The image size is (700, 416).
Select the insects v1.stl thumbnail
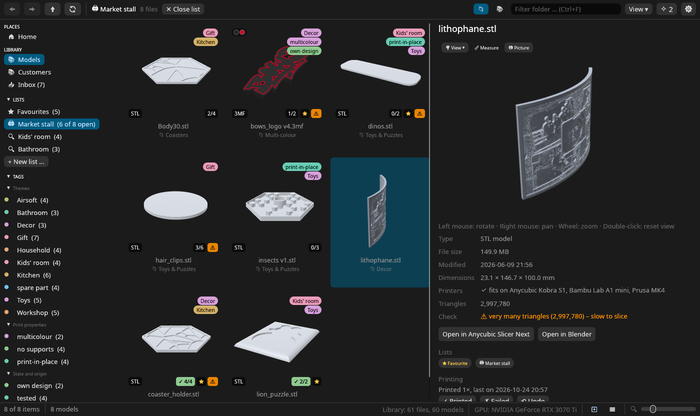(x=279, y=206)
